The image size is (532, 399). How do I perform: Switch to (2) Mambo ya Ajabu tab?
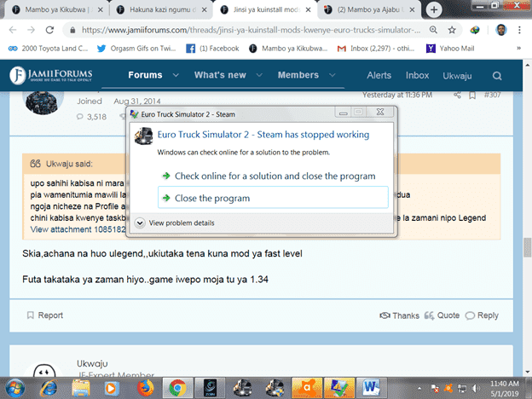point(368,10)
